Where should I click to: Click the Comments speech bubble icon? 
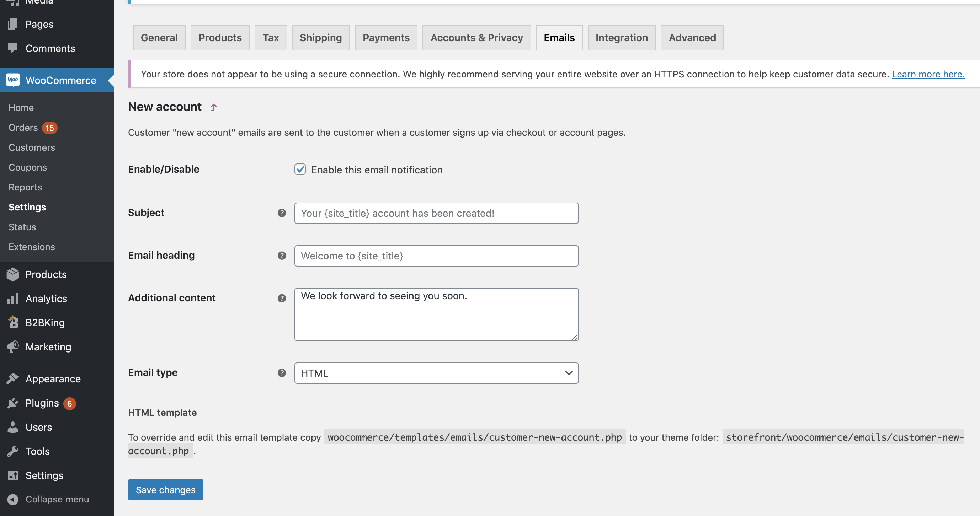(x=12, y=48)
